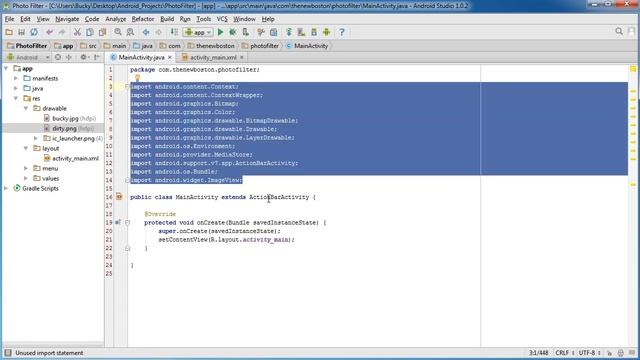Click the Redo arrow icon
This screenshot has width=640, height=360.
62,32
